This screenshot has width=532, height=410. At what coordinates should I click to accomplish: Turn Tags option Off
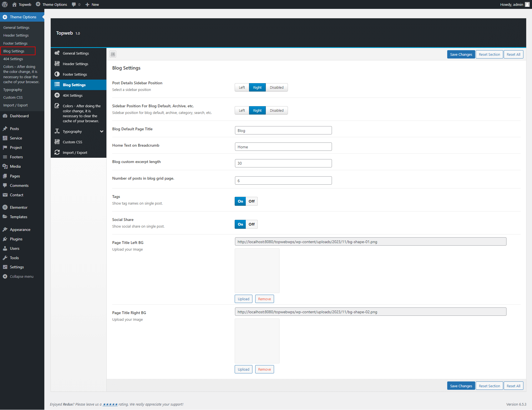click(x=252, y=201)
